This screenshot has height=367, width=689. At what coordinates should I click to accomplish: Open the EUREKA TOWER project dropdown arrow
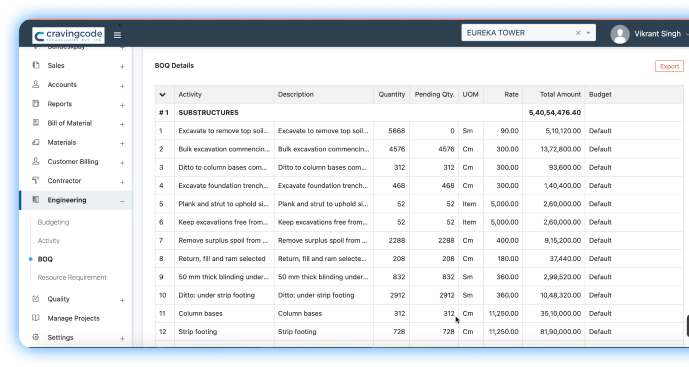point(588,33)
